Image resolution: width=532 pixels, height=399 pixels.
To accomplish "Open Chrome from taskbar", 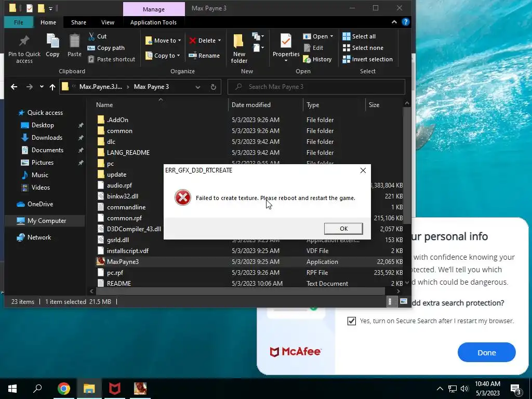I will 63,389.
